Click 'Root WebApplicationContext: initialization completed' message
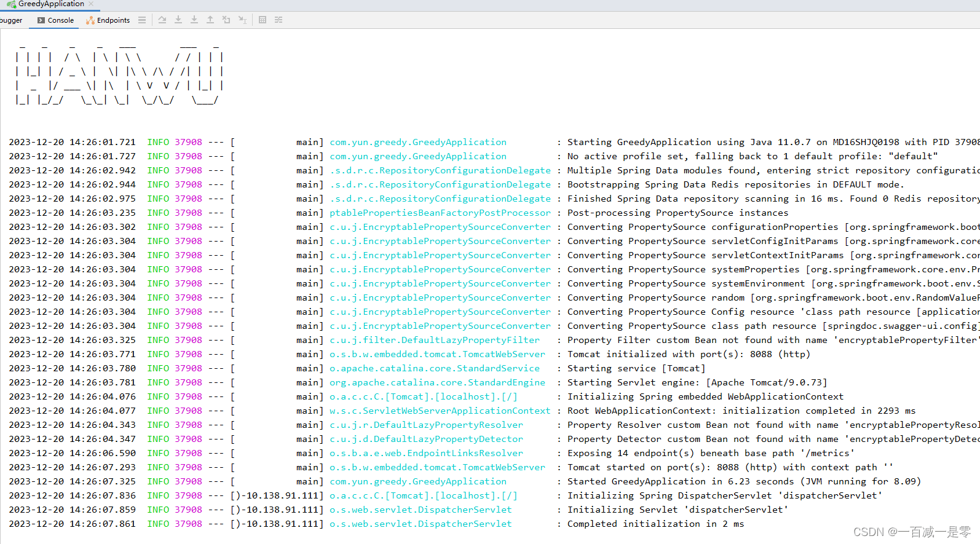 coord(741,411)
